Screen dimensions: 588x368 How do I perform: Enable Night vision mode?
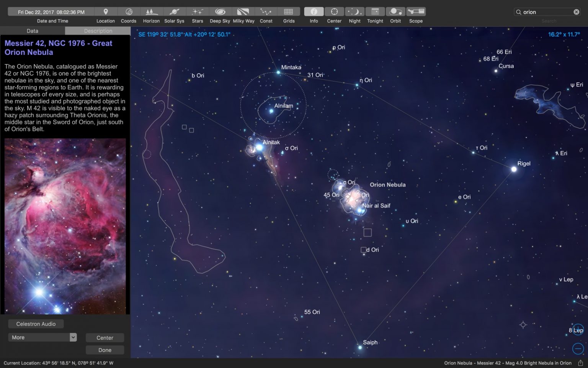[354, 12]
